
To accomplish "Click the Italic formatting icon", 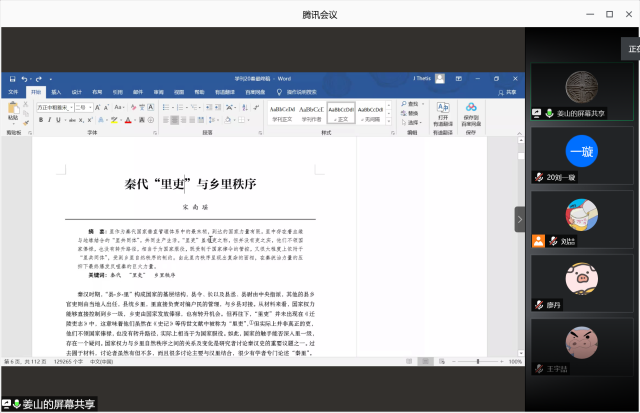I will (48, 119).
